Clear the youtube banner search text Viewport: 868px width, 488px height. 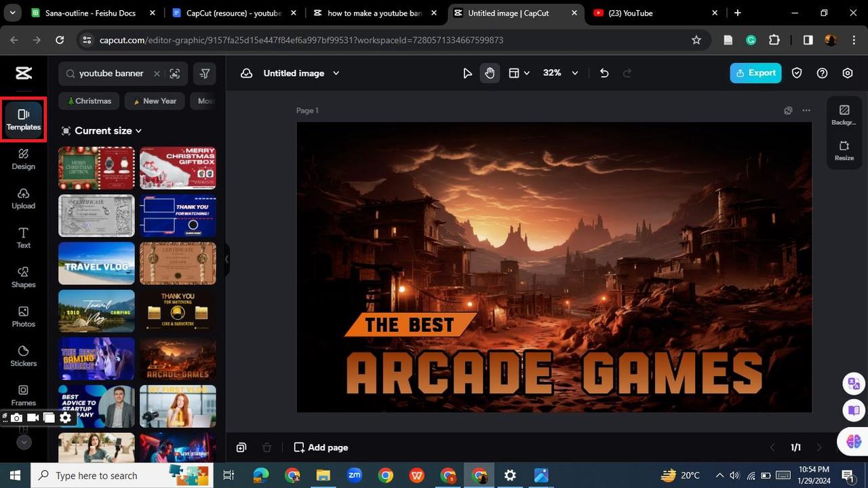pyautogui.click(x=157, y=73)
